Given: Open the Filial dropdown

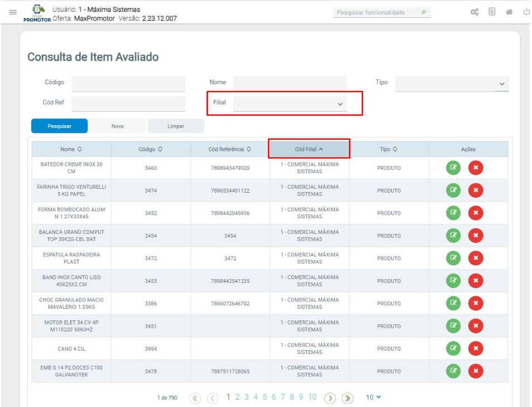Looking at the screenshot, I should coord(340,104).
